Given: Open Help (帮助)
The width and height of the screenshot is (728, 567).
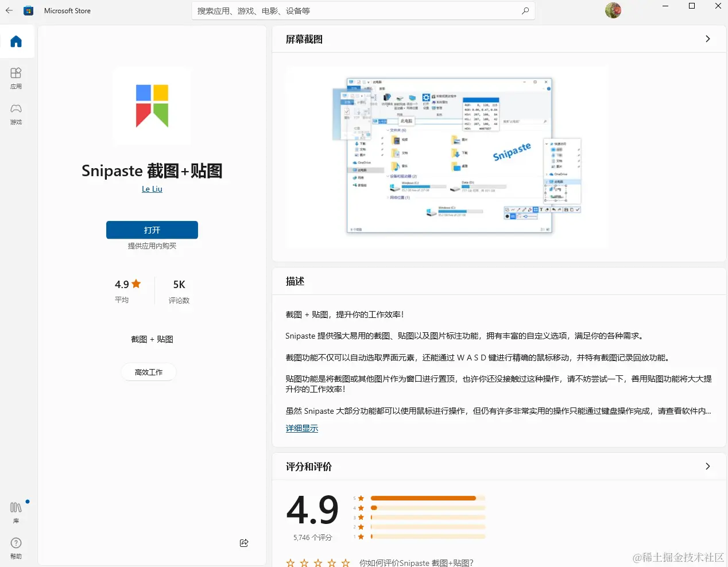Looking at the screenshot, I should (16, 548).
